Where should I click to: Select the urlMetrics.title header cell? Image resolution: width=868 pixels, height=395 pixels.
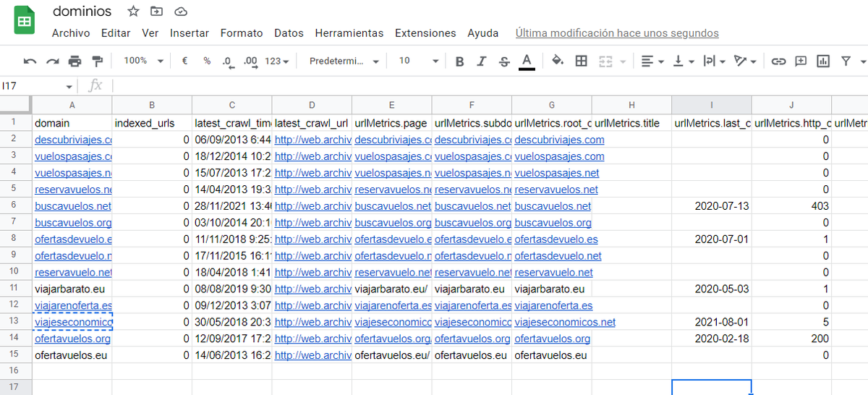click(632, 123)
